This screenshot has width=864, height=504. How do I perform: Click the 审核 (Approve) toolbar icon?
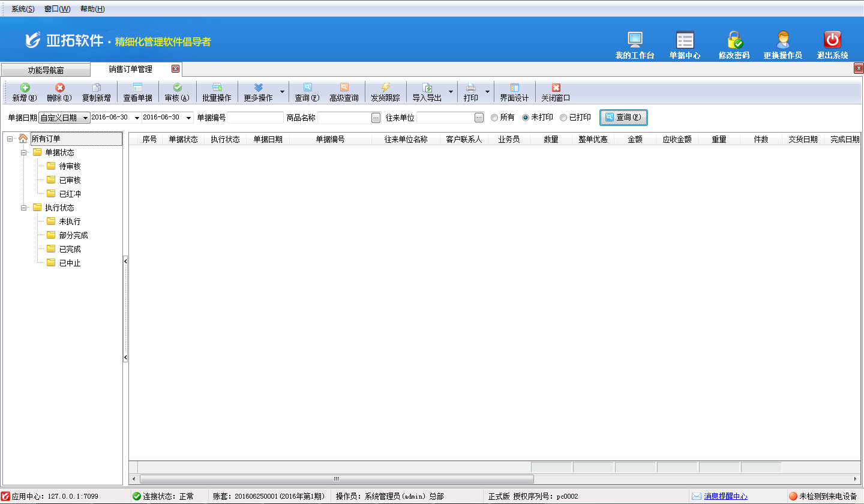pyautogui.click(x=177, y=88)
